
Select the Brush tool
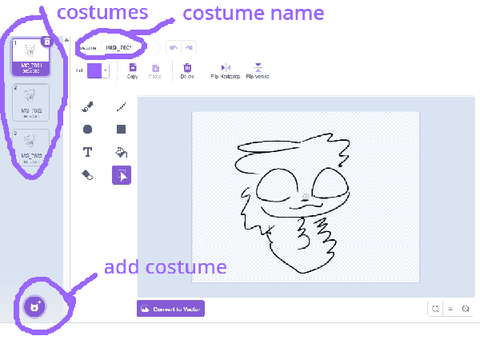point(88,107)
